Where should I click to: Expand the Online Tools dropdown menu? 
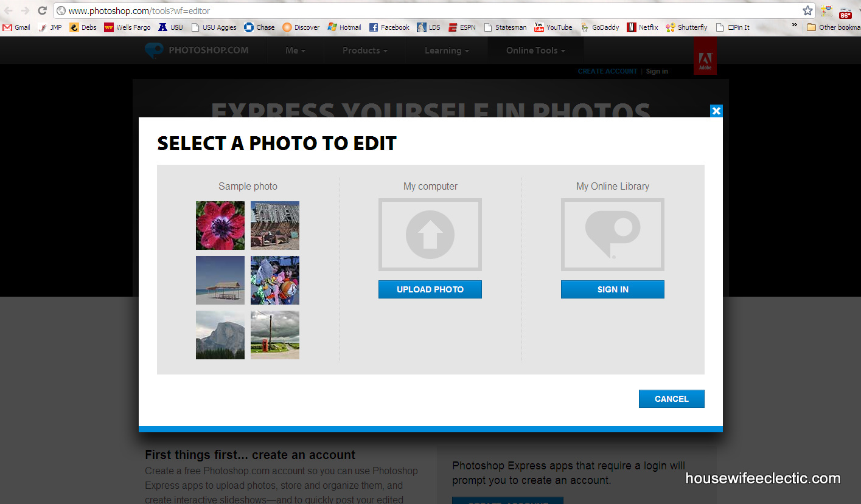click(535, 50)
